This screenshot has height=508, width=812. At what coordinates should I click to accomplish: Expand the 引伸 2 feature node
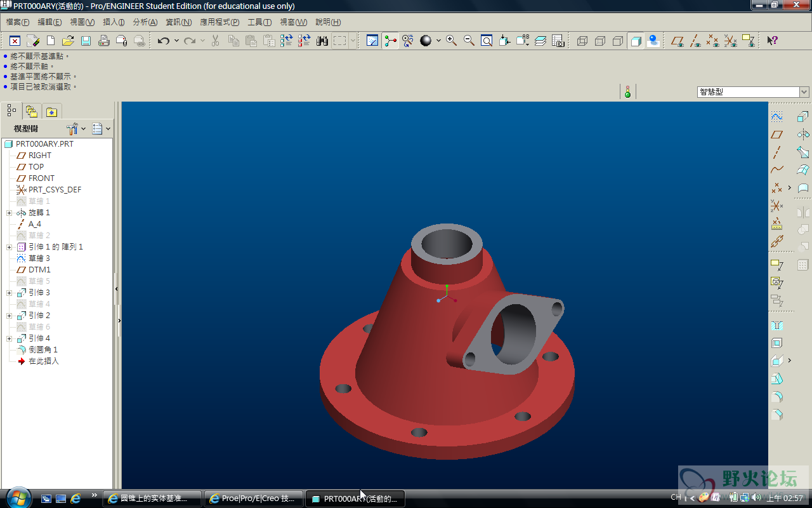[10, 316]
